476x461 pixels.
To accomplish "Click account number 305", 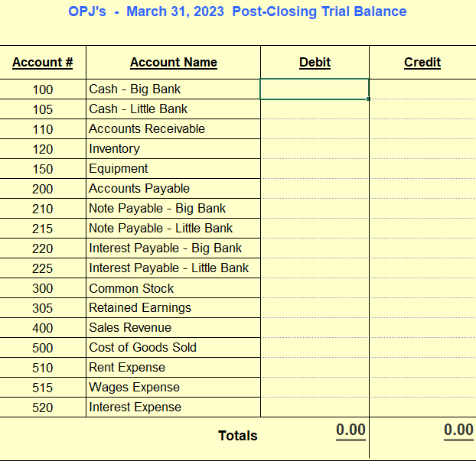I will (x=43, y=308).
